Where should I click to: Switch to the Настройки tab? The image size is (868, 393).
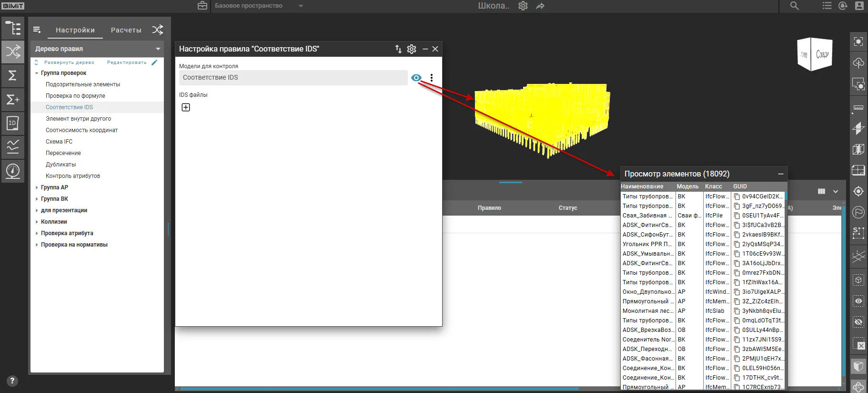[x=75, y=30]
